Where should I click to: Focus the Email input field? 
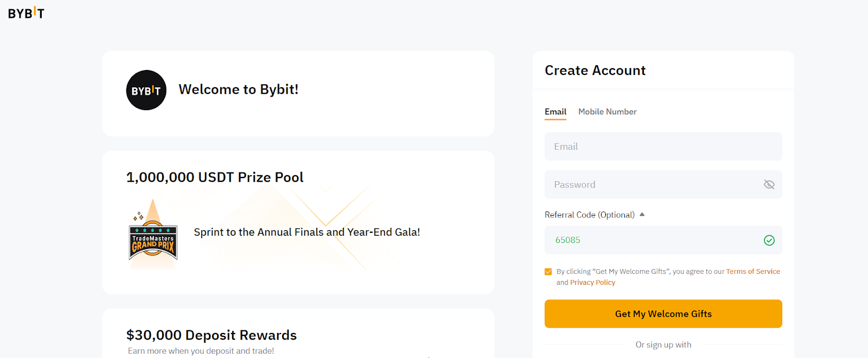coord(651,146)
